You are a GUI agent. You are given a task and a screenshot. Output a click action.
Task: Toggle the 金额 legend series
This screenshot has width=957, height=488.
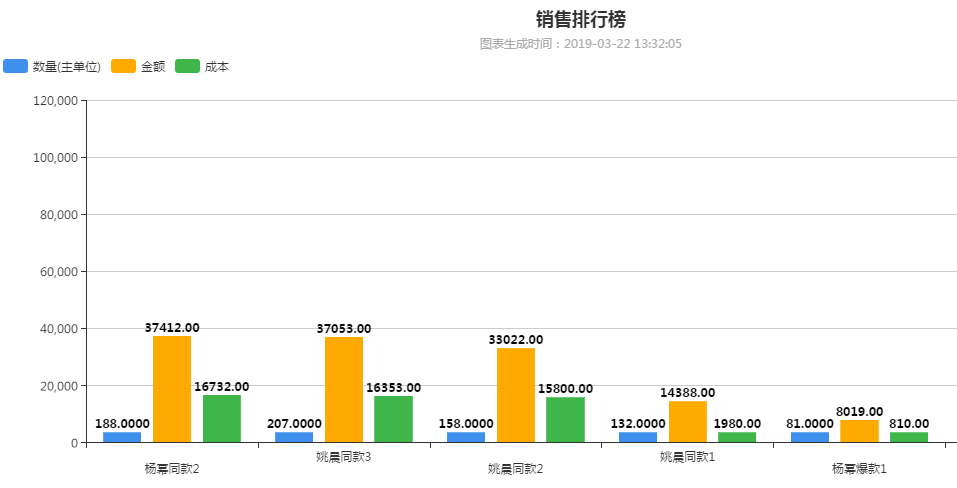click(x=139, y=66)
